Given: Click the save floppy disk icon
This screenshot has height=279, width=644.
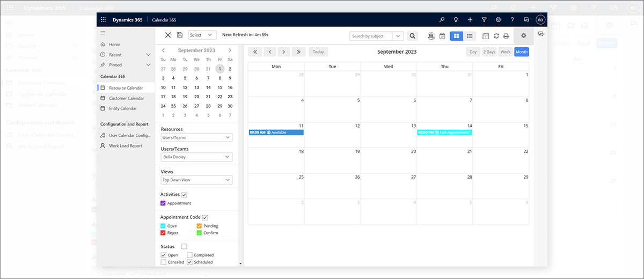Looking at the screenshot, I should pos(180,35).
